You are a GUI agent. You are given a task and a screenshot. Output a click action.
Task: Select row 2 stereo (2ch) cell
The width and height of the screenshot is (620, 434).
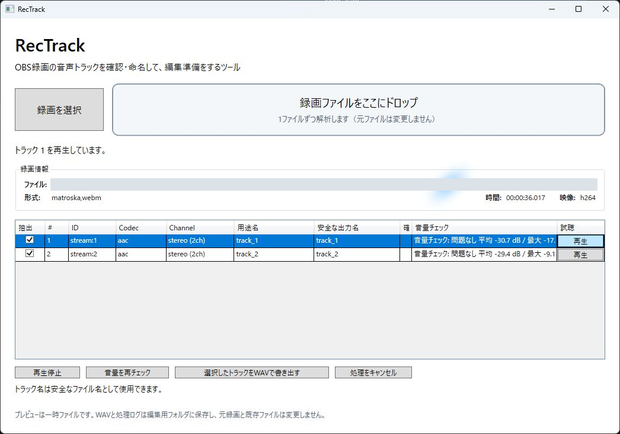pos(200,254)
